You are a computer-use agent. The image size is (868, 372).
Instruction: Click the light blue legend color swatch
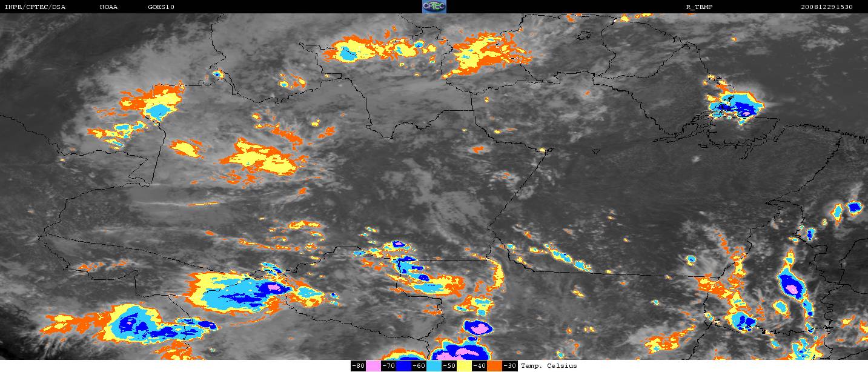click(x=434, y=366)
